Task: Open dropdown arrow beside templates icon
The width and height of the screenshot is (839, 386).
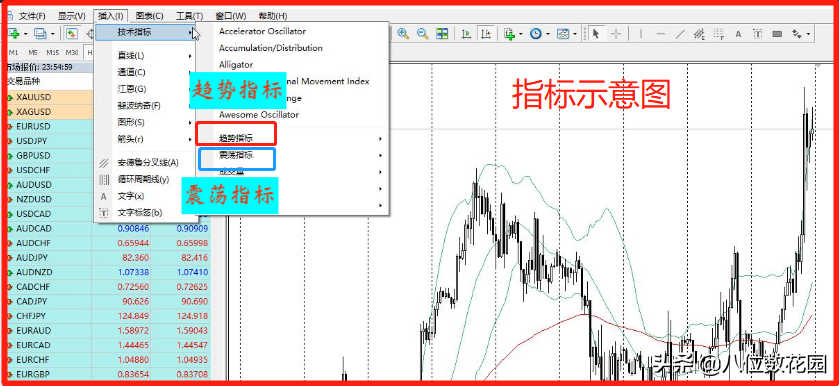Action: tap(575, 34)
